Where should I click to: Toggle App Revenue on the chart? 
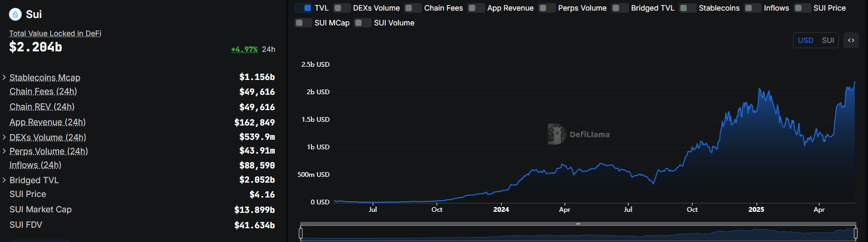click(476, 8)
